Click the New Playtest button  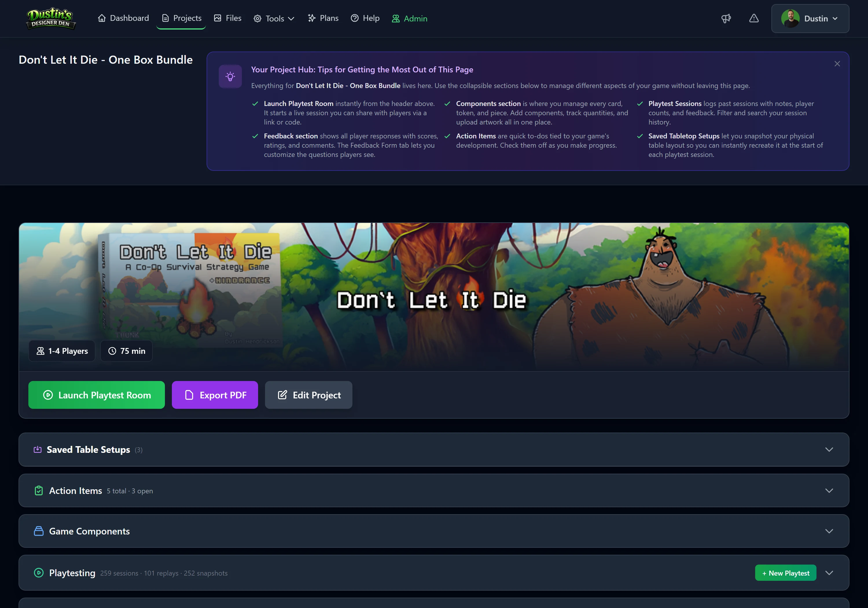786,573
